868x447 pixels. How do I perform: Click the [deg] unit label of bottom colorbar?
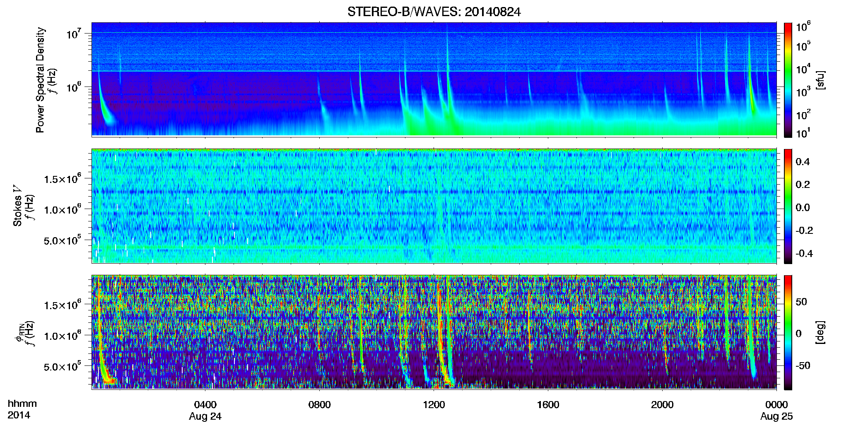(820, 332)
